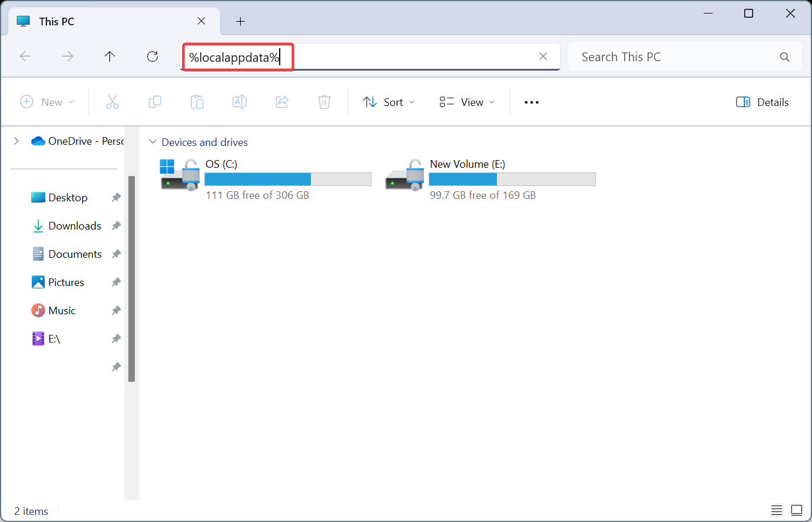Image resolution: width=812 pixels, height=522 pixels.
Task: Click the Cut scissors icon
Action: [x=112, y=102]
